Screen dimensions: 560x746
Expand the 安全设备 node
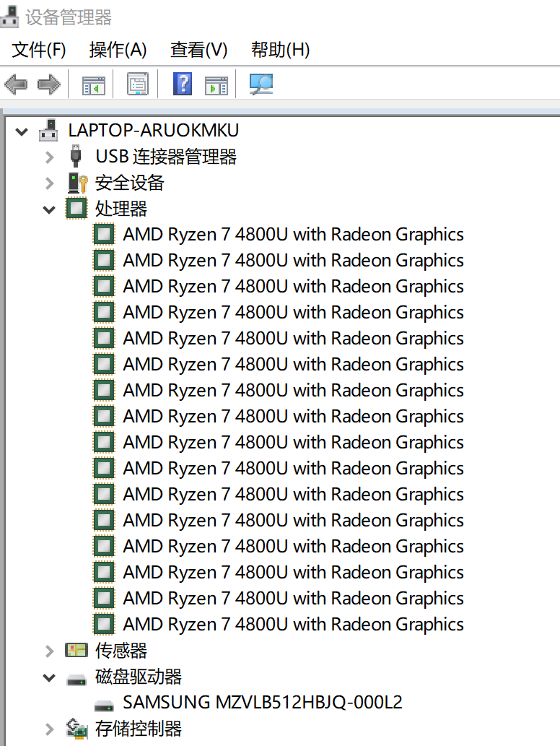tap(50, 183)
